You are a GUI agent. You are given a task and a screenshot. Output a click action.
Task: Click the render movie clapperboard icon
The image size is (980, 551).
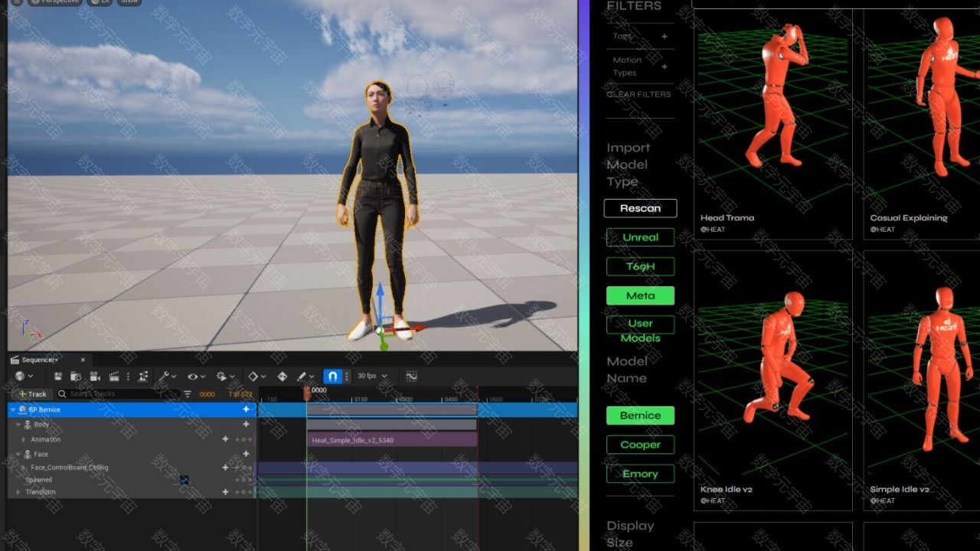[114, 377]
